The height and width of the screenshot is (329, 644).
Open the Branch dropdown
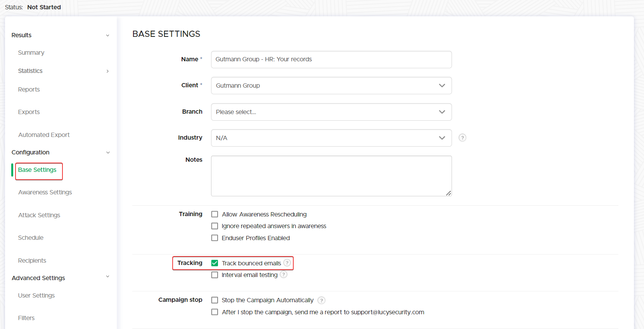pyautogui.click(x=331, y=112)
